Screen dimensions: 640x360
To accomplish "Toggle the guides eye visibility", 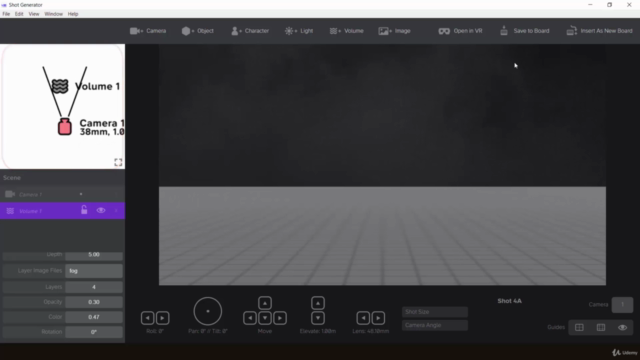I will [622, 327].
